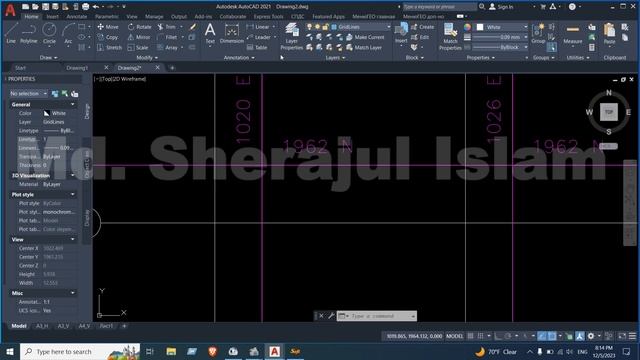The height and width of the screenshot is (360, 640).
Task: Click the Group tool
Action: point(538,33)
